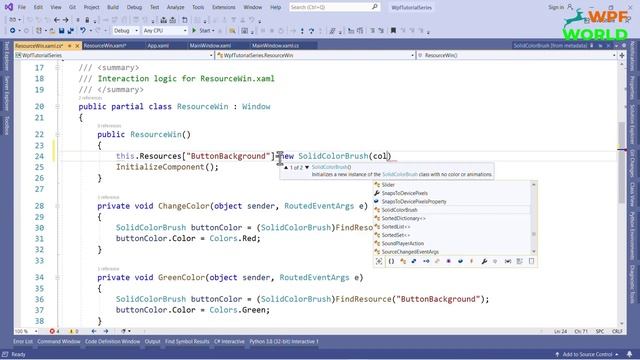Switch to the MainWindow.xaml.cs tab

(x=275, y=46)
